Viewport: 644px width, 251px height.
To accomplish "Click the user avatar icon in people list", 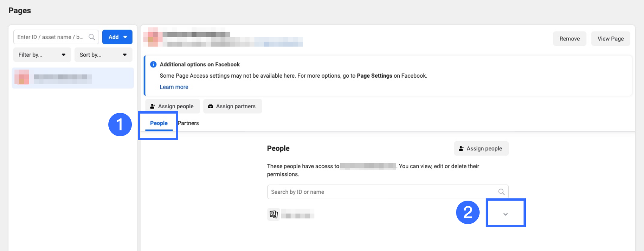I will (274, 215).
